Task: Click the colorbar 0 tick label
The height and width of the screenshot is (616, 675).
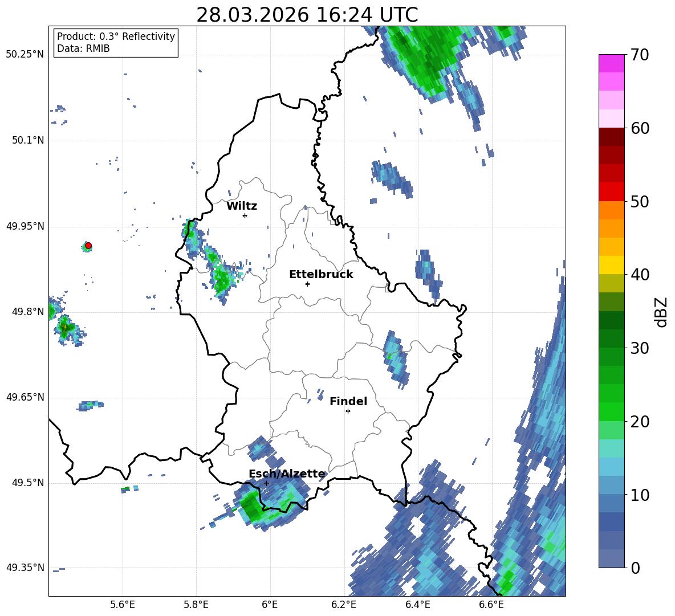Action: (636, 568)
